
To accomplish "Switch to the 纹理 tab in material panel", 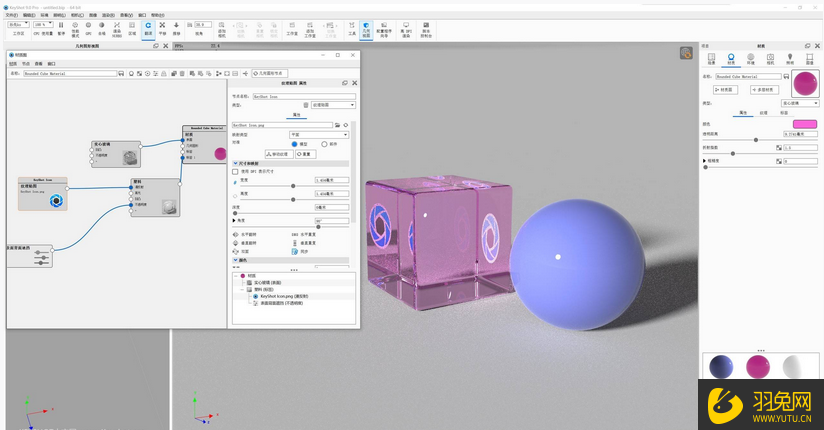I will tap(764, 112).
